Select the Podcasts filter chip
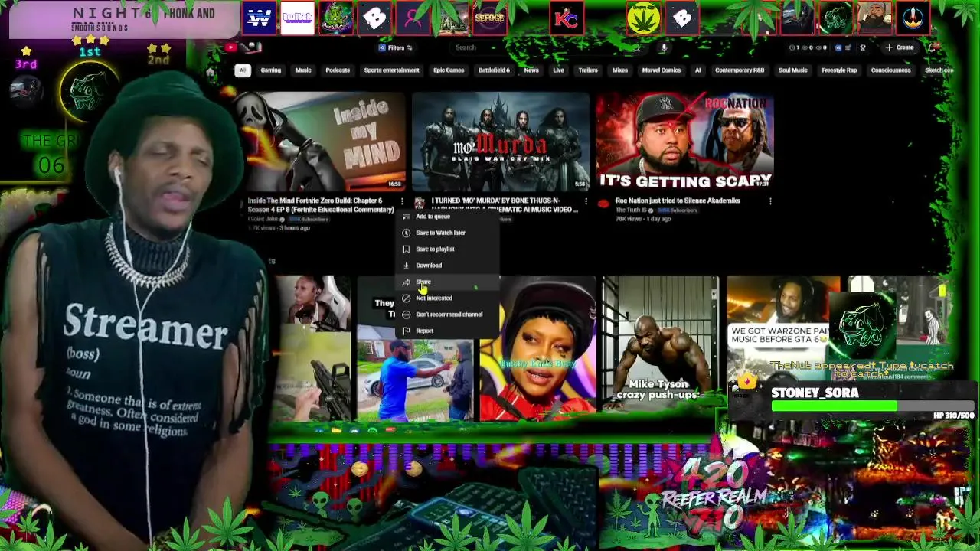 point(338,70)
